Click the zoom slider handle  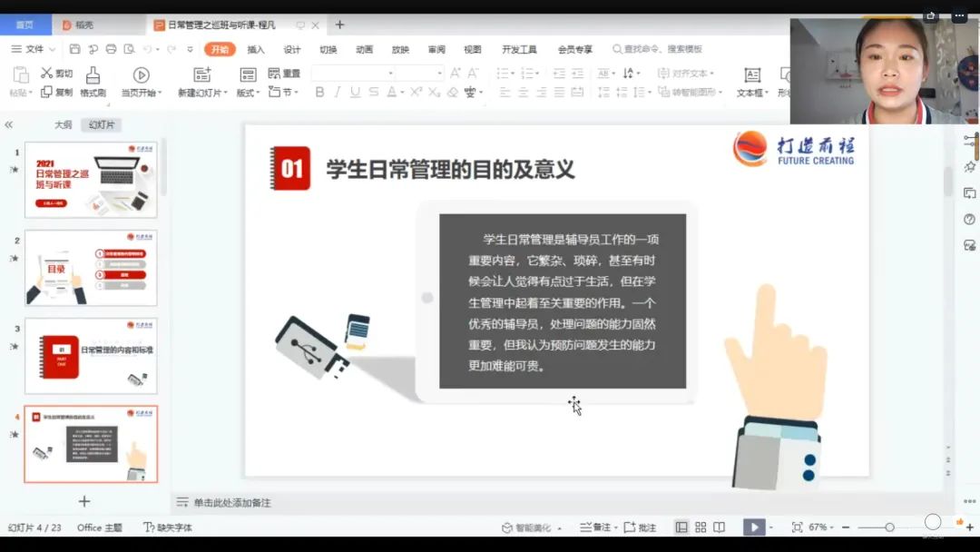(889, 527)
